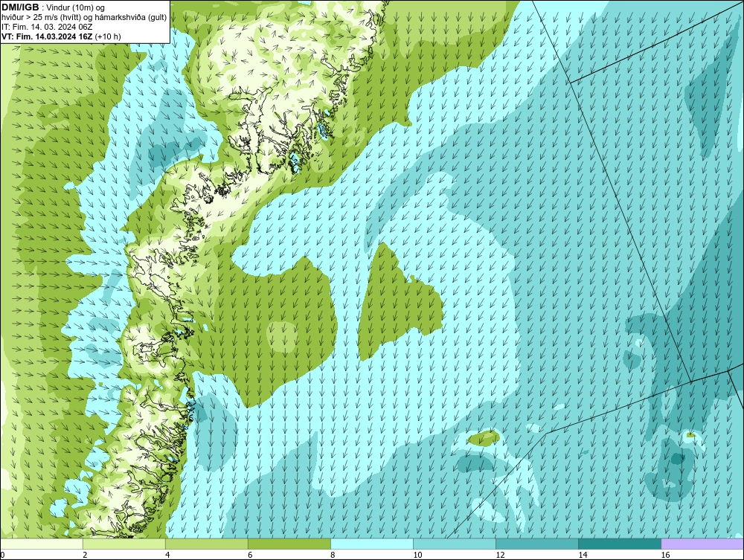
Task: Click the purple above-16 legend swatch
Action: point(702,544)
